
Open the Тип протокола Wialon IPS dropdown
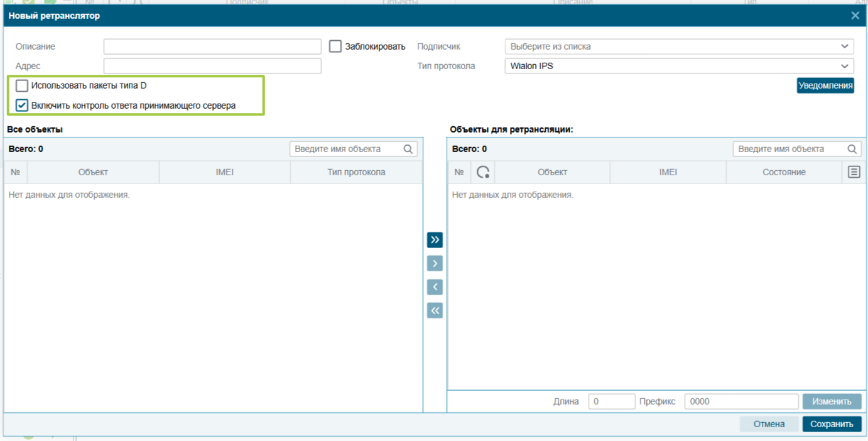coord(679,66)
